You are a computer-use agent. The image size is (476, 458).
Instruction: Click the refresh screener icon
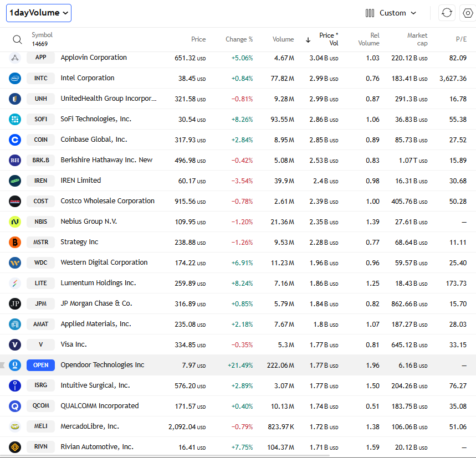[x=447, y=13]
